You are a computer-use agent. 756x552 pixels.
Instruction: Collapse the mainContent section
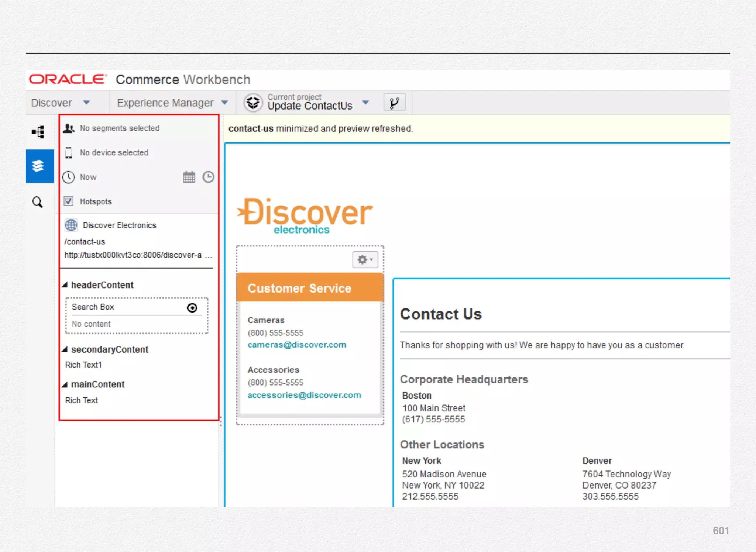click(x=65, y=384)
